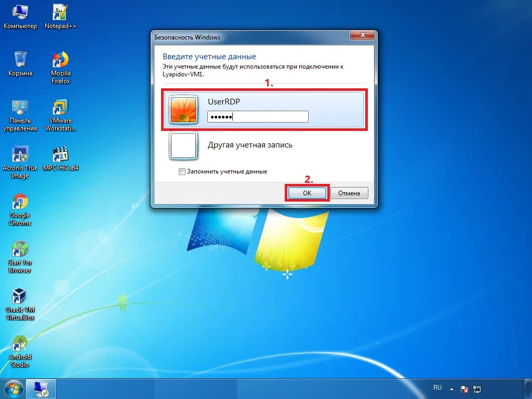The width and height of the screenshot is (532, 399).
Task: Show hidden tray icons arrow
Action: pos(451,389)
